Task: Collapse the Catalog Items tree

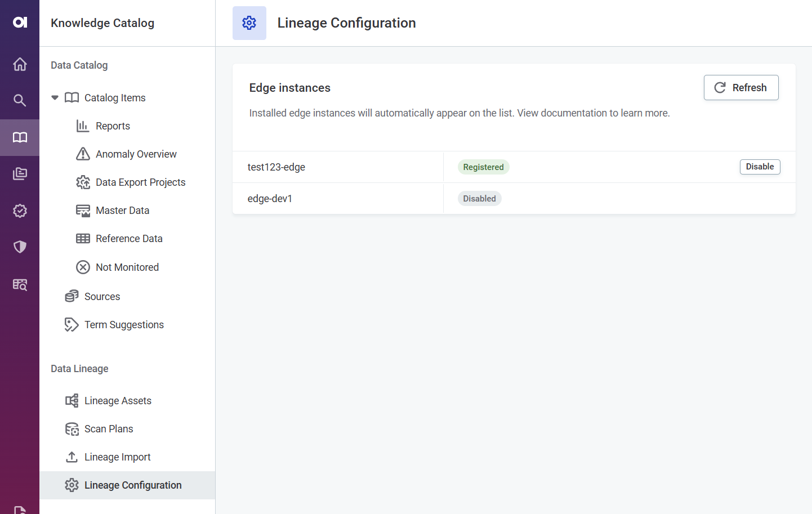Action: [55, 98]
